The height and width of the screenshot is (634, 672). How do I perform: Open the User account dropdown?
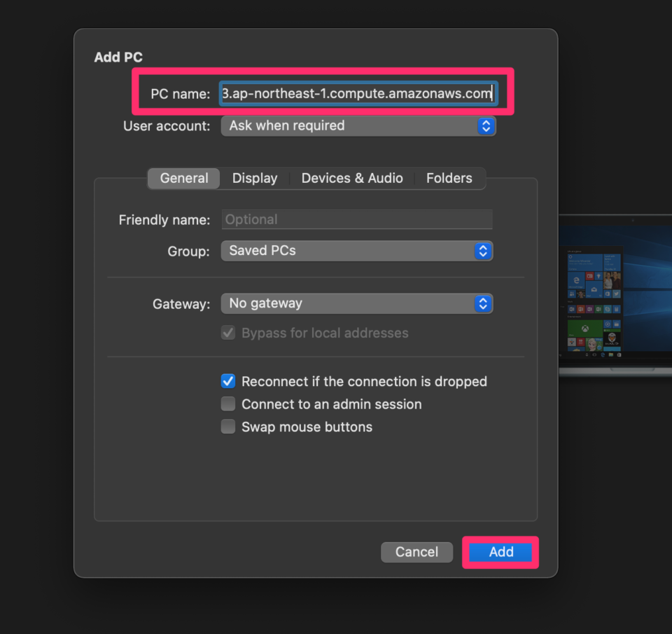click(x=358, y=125)
